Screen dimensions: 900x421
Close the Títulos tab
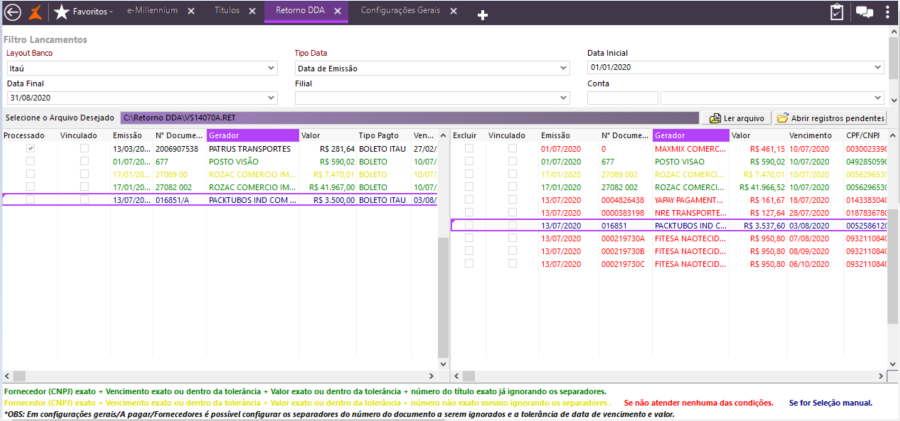tap(254, 11)
